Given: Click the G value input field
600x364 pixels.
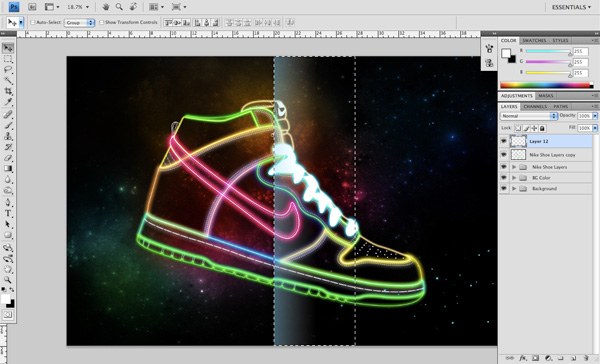Looking at the screenshot, I should pos(580,62).
